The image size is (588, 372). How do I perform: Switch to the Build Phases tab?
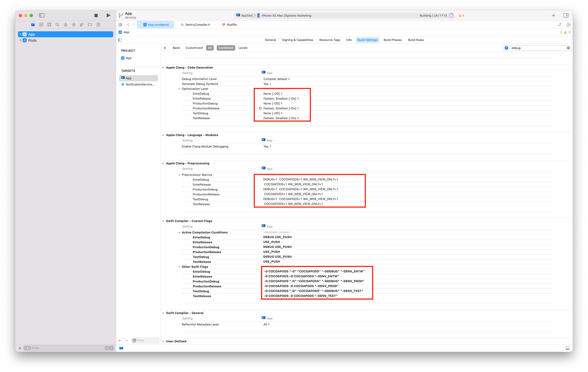point(393,40)
